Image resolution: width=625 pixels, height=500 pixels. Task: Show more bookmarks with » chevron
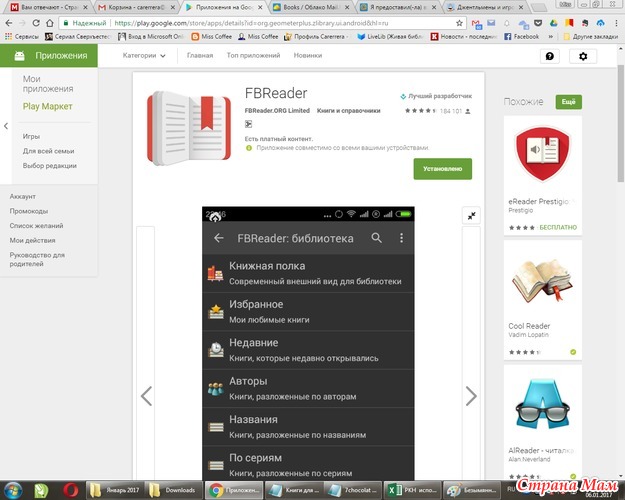550,37
